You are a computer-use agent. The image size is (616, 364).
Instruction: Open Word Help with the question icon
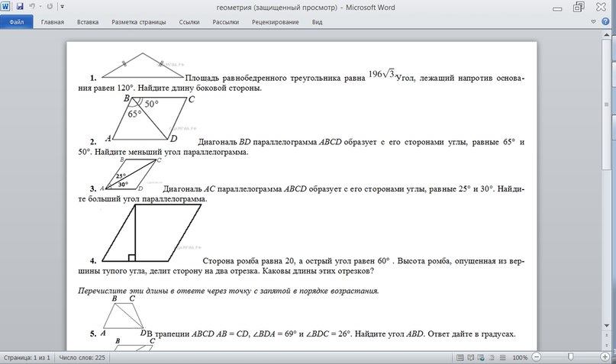(x=605, y=22)
